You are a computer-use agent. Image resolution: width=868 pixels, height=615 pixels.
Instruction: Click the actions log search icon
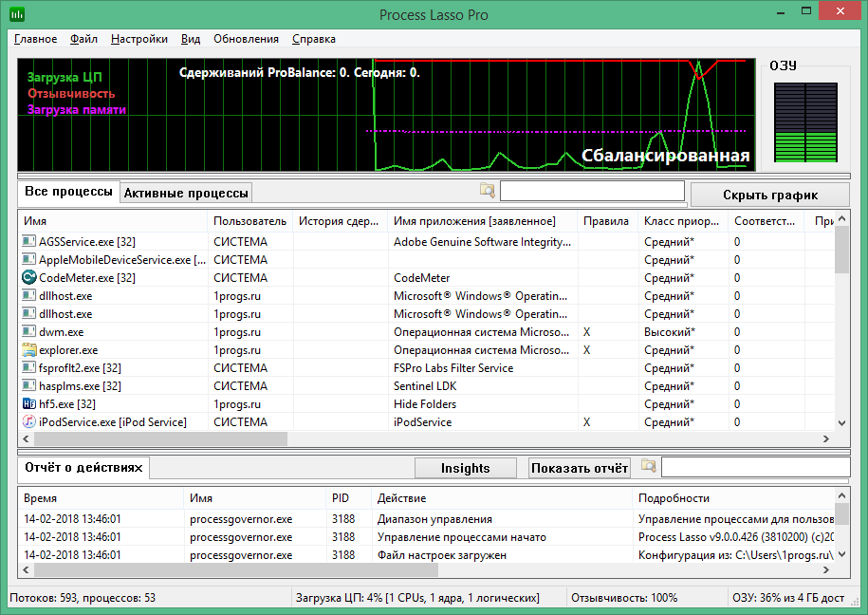649,467
